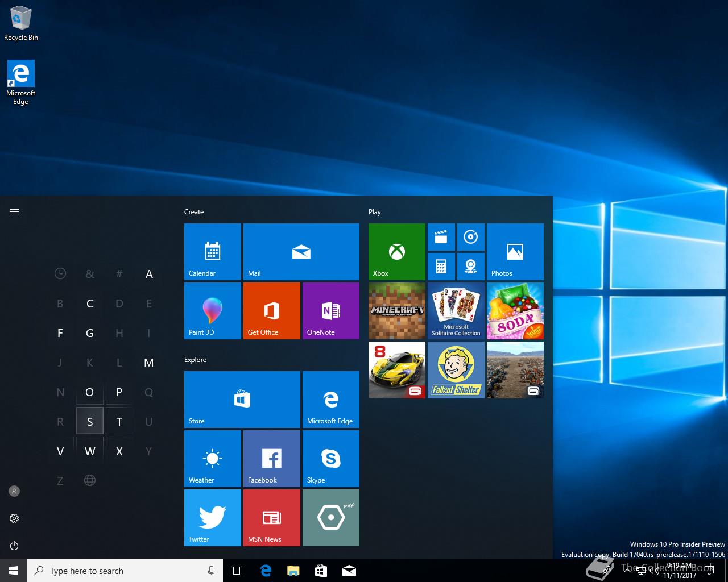The width and height of the screenshot is (728, 582).
Task: Jump to recently added clock icon
Action: 60,274
